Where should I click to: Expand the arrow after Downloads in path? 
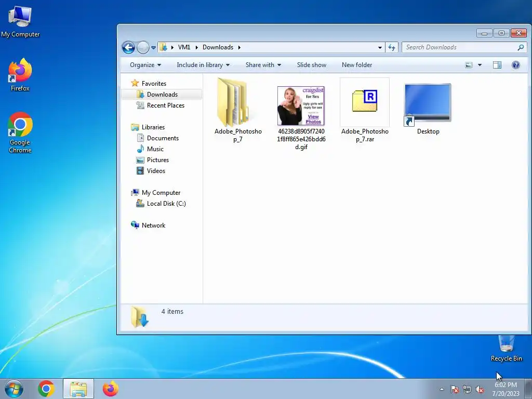[x=239, y=47]
